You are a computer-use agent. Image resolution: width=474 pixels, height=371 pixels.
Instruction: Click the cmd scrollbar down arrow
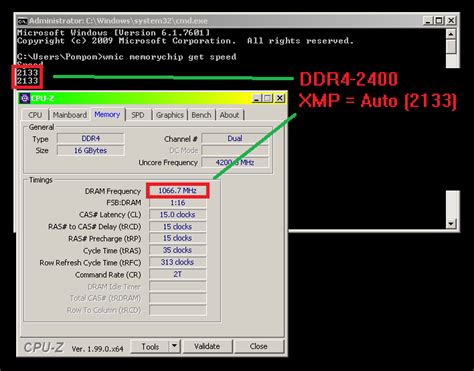click(x=451, y=223)
